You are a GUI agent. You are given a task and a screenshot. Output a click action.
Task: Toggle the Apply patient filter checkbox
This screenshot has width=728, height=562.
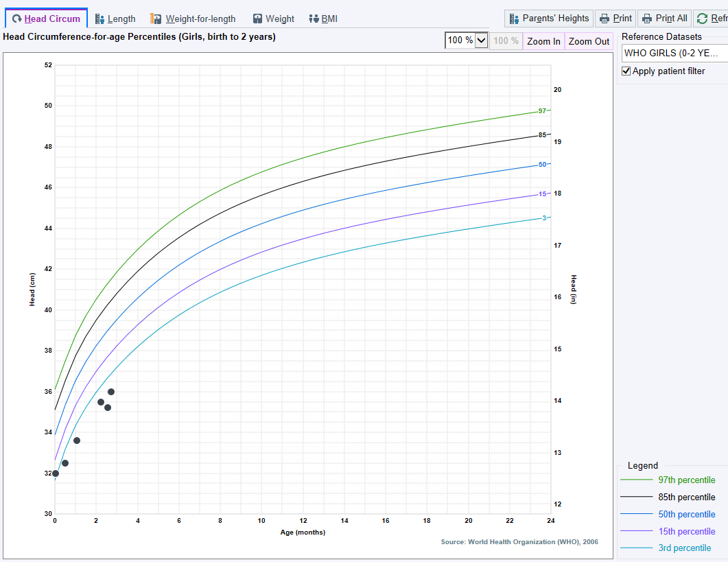[626, 71]
